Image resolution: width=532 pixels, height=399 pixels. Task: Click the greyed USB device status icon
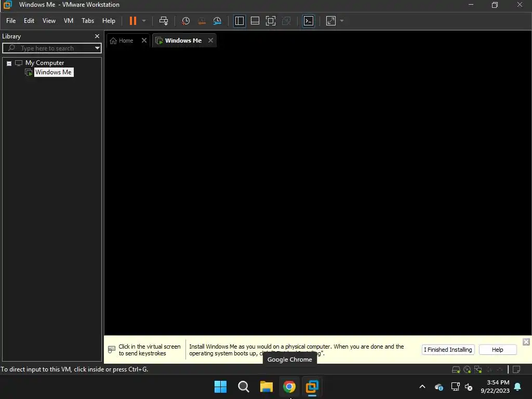(500, 369)
